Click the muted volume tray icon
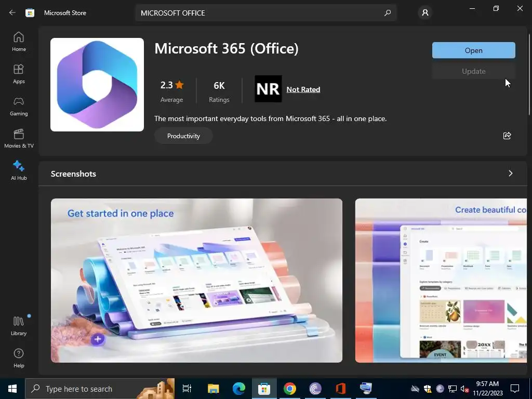The height and width of the screenshot is (399, 532). click(x=464, y=389)
